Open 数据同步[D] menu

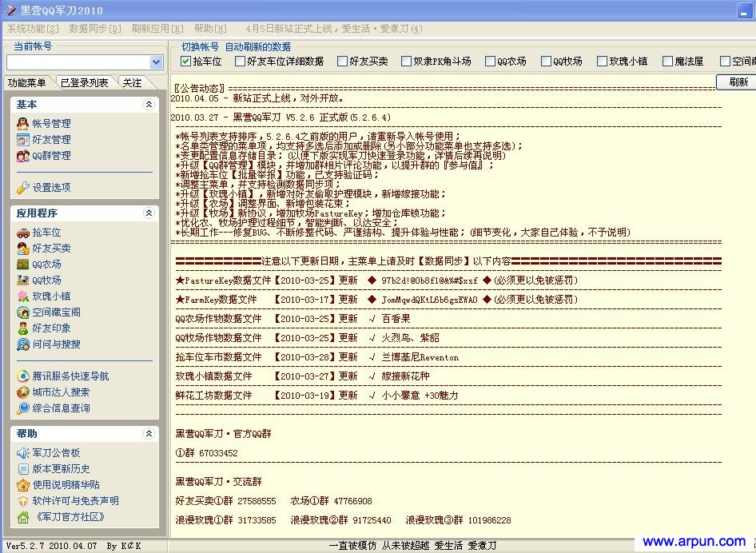95,29
